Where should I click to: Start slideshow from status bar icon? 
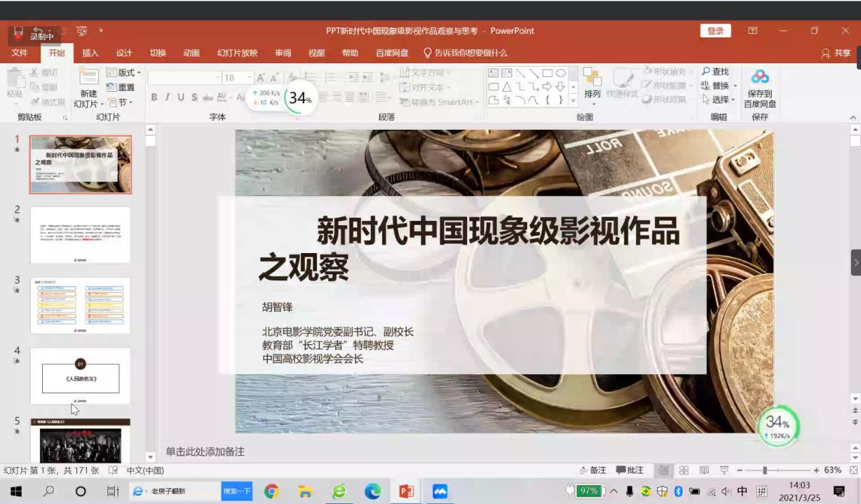(x=724, y=470)
